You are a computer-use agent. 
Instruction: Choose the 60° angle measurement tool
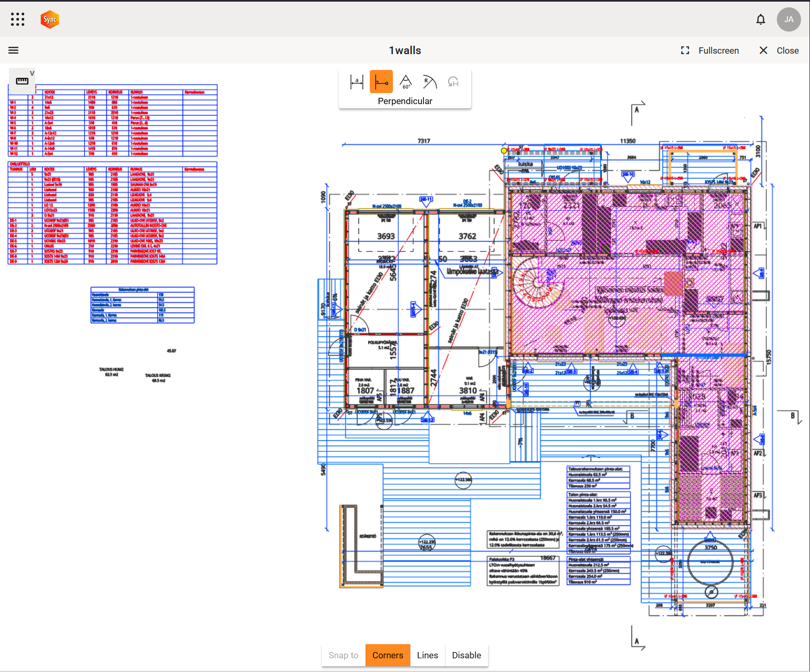406,82
